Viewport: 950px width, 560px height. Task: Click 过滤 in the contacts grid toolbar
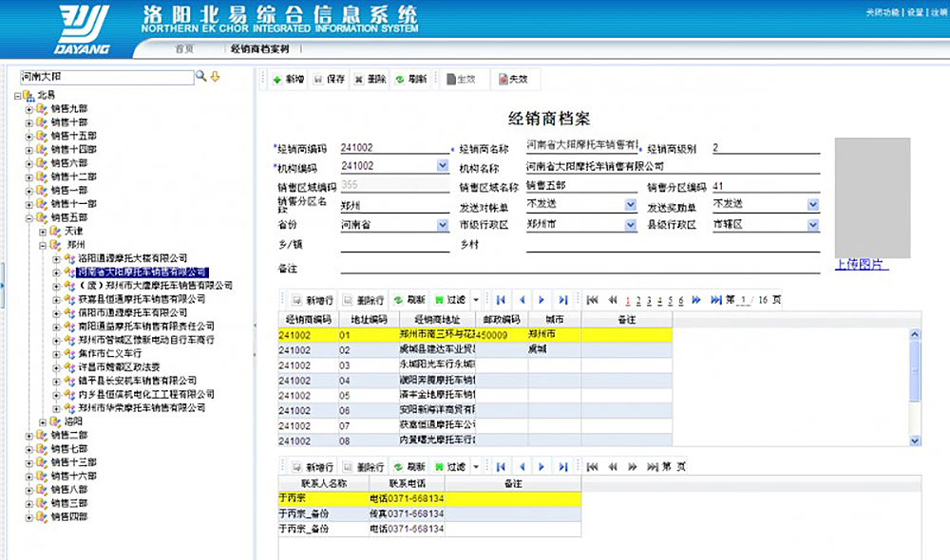point(450,467)
